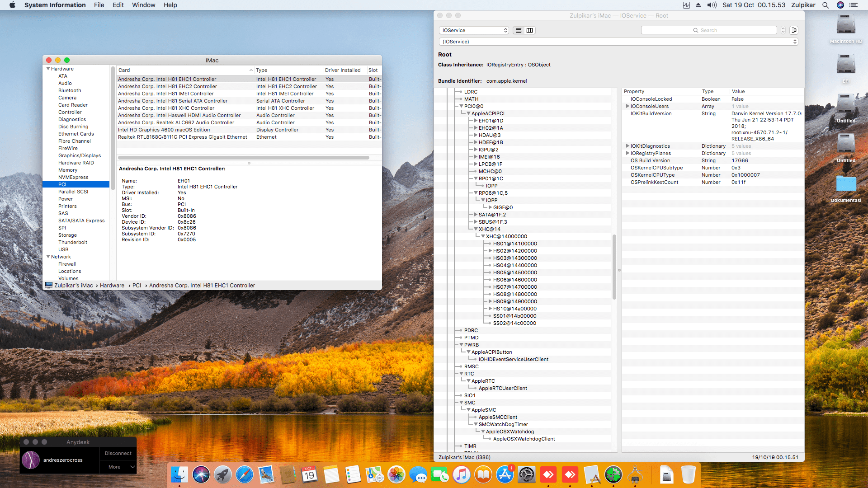
Task: Toggle list view in the IORegistryExplorer toolbar
Action: [519, 30]
